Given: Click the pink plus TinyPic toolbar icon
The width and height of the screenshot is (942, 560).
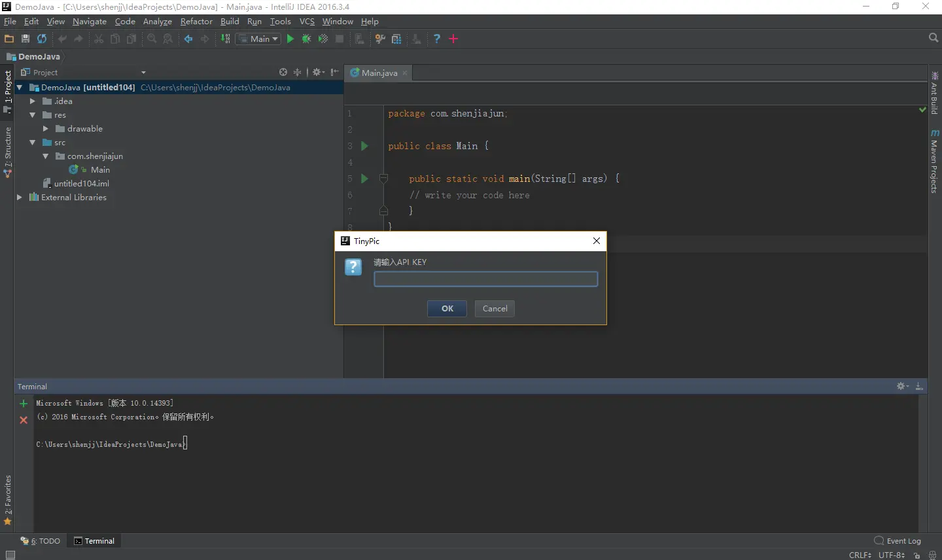Looking at the screenshot, I should 453,39.
